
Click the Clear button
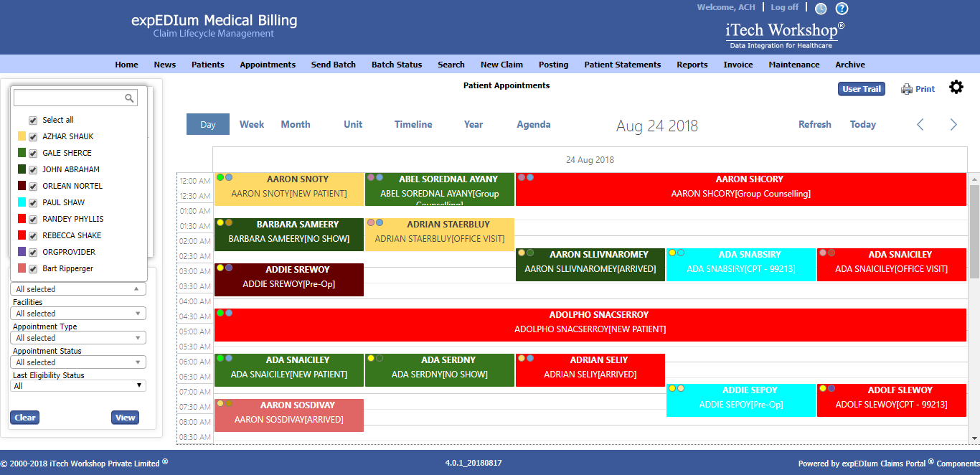(24, 417)
